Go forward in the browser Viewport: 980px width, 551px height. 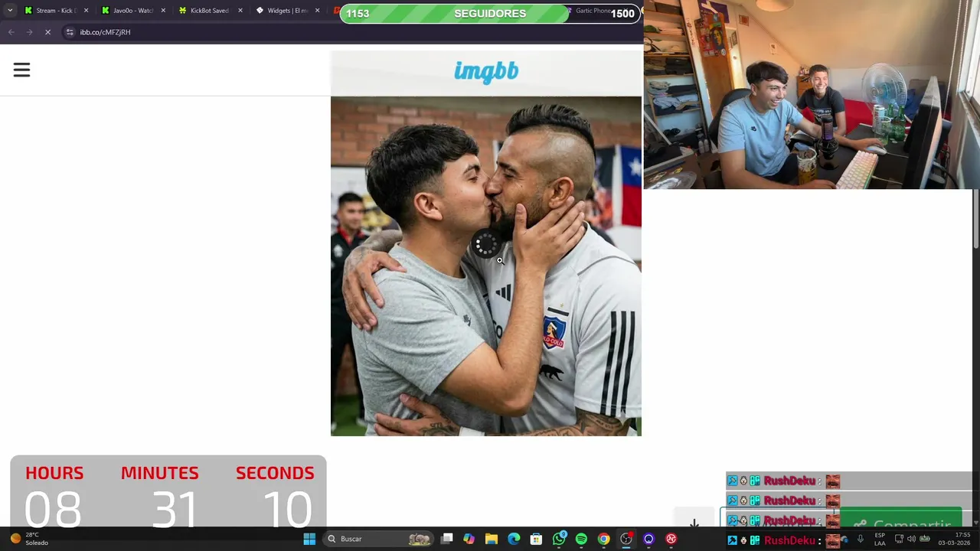(x=29, y=32)
